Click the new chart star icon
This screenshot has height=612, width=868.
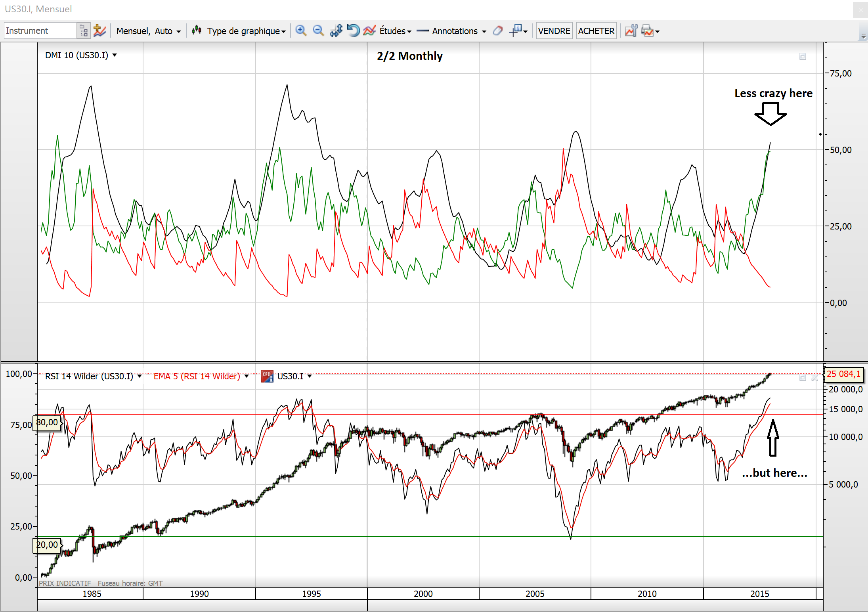pos(99,31)
